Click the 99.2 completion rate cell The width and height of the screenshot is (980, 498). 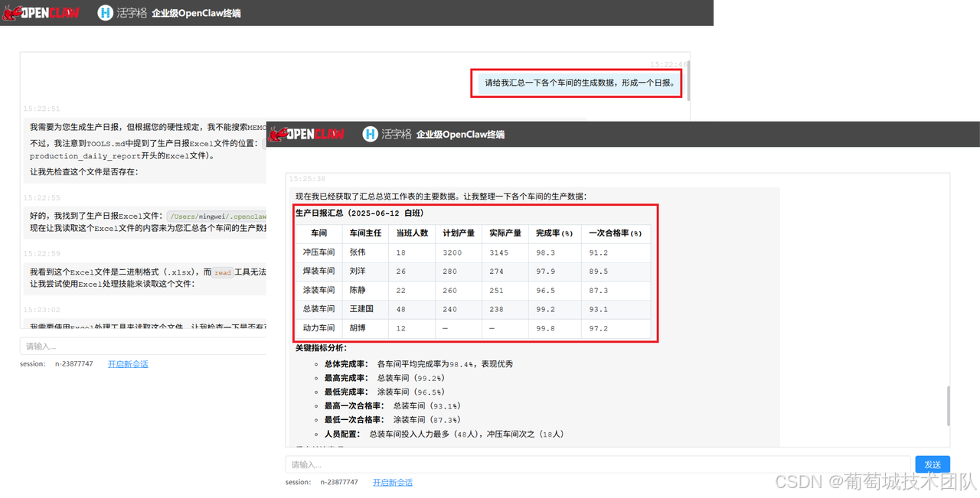tap(554, 309)
